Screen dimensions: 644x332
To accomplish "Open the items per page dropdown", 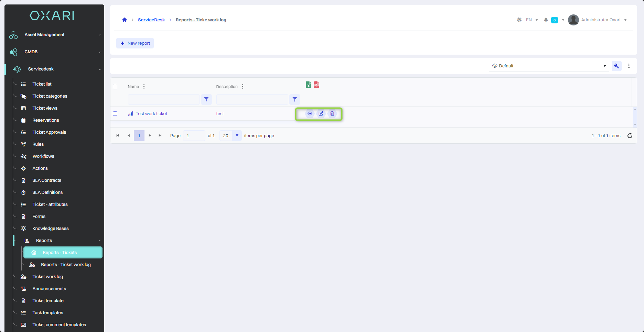I will (237, 136).
